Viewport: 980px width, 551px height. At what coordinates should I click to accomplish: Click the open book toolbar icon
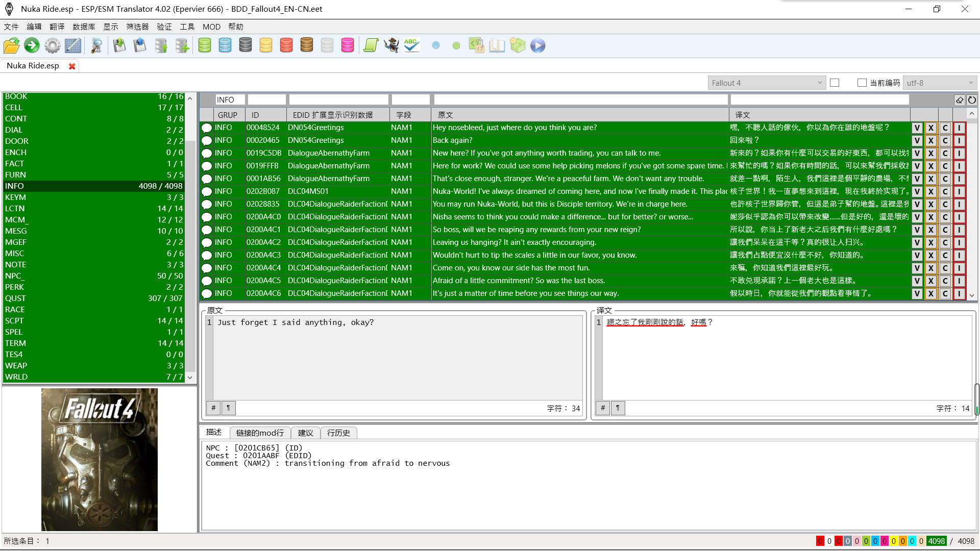[x=497, y=45]
